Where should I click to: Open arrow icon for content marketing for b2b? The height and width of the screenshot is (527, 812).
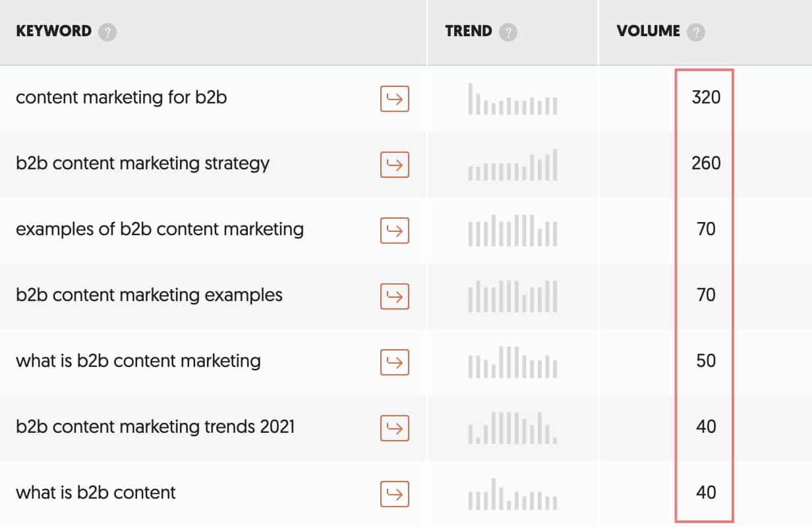pos(395,99)
